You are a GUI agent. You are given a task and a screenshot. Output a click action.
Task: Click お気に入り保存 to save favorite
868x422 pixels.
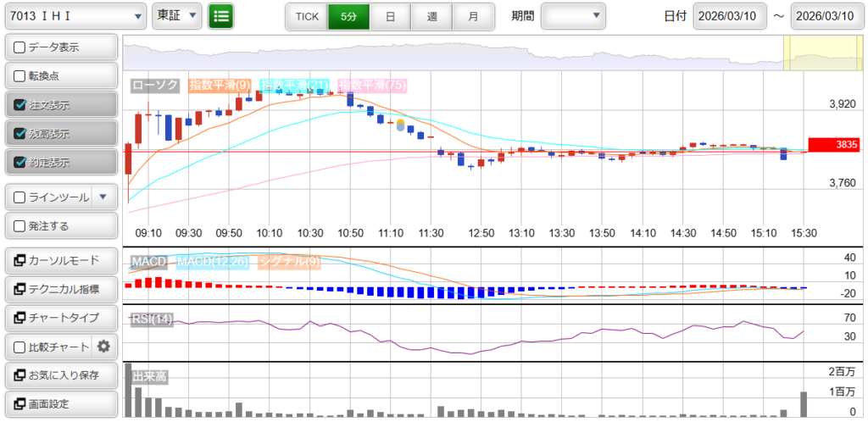pos(60,375)
